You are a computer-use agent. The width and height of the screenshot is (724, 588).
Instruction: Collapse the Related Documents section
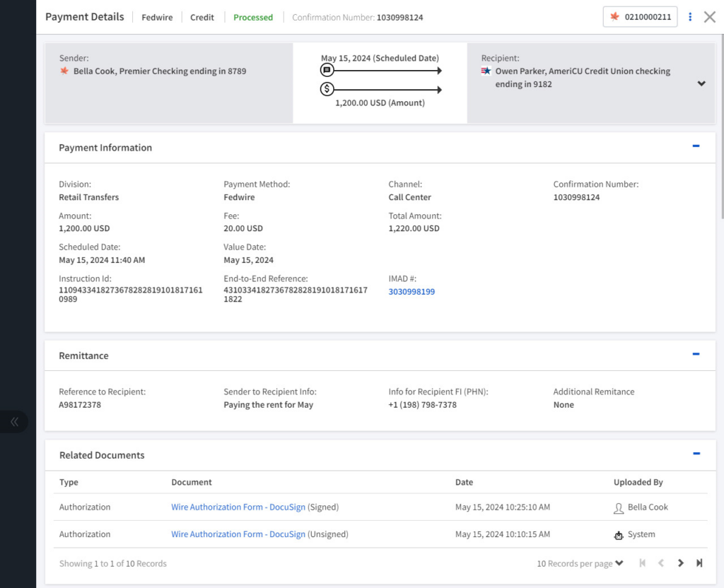[x=696, y=454]
